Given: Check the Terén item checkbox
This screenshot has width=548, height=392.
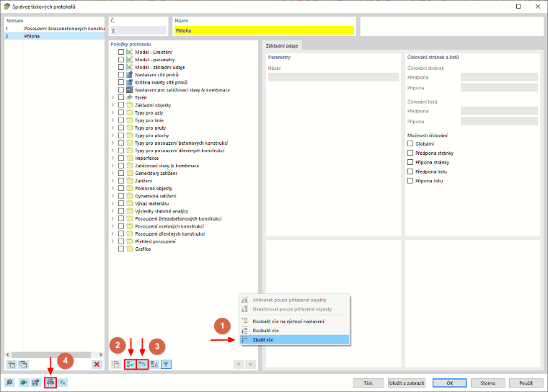Looking at the screenshot, I should (121, 97).
